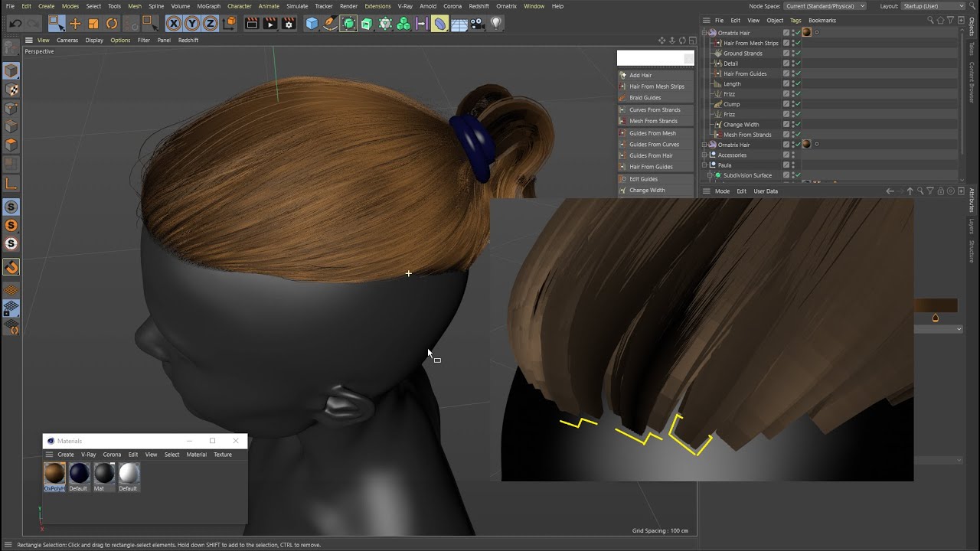Open the Simulate menu
Viewport: 980px width, 551px height.
pyautogui.click(x=297, y=6)
